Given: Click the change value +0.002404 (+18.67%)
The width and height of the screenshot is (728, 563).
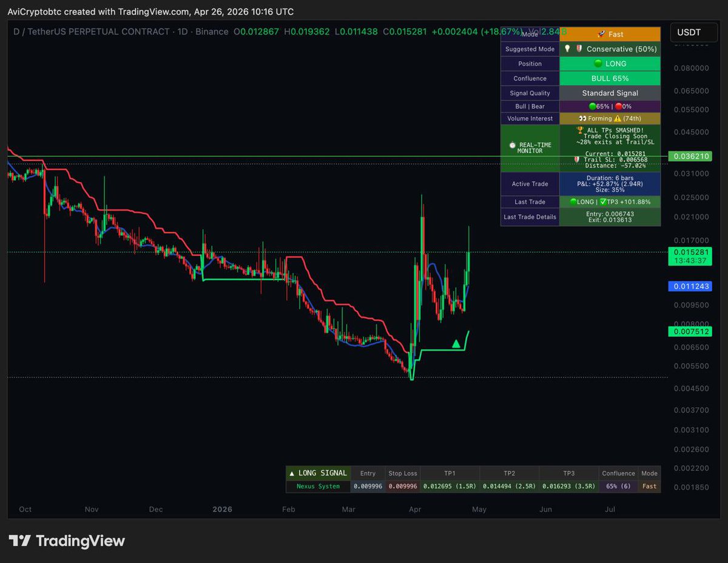Looking at the screenshot, I should coord(477,32).
